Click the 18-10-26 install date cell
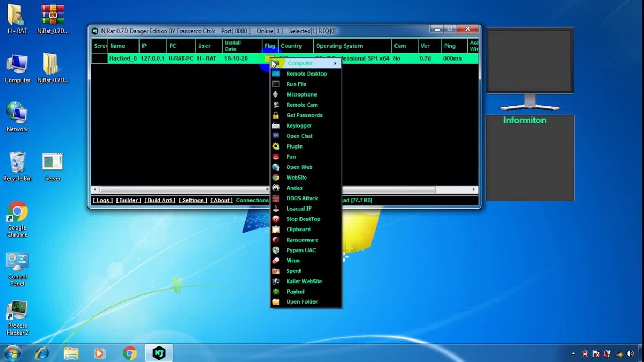This screenshot has width=644, height=362. point(236,58)
